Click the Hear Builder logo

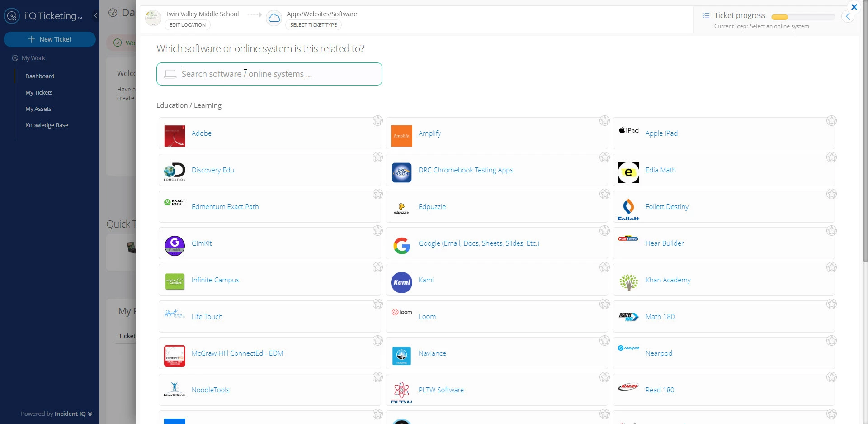point(628,238)
